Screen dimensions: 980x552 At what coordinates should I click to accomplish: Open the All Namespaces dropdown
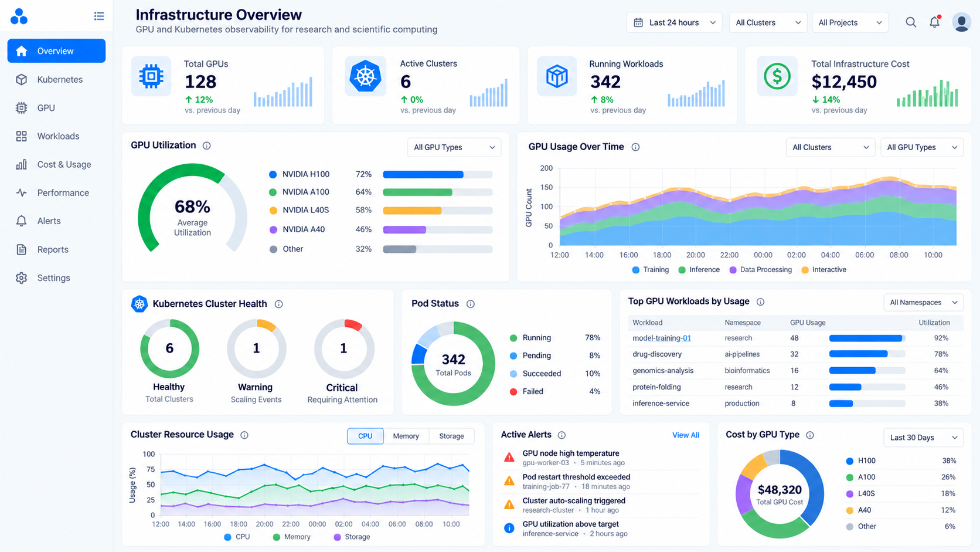[923, 302]
